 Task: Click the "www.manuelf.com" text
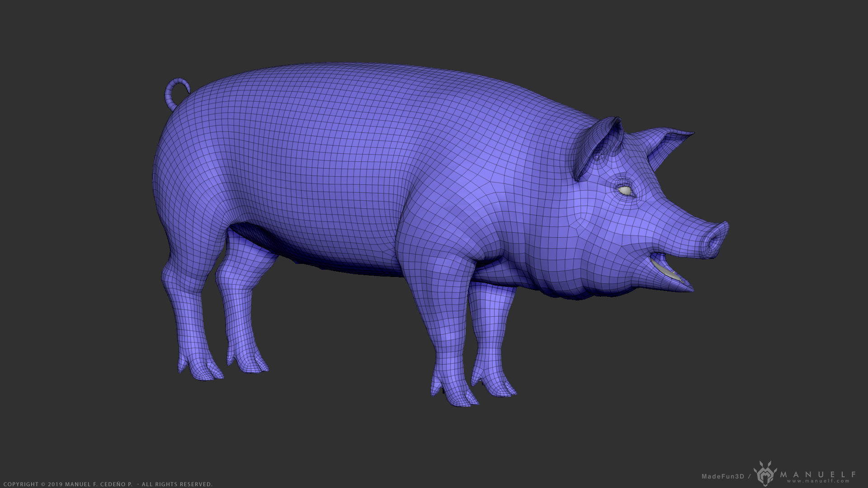click(x=818, y=481)
